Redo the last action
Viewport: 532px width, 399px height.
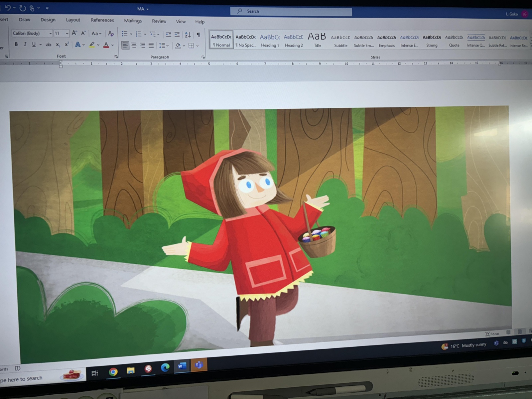[22, 8]
